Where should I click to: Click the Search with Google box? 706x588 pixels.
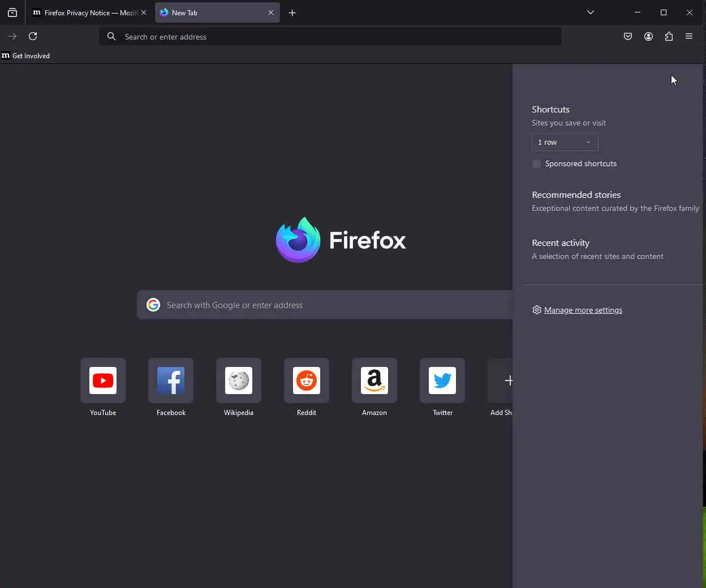pyautogui.click(x=325, y=305)
